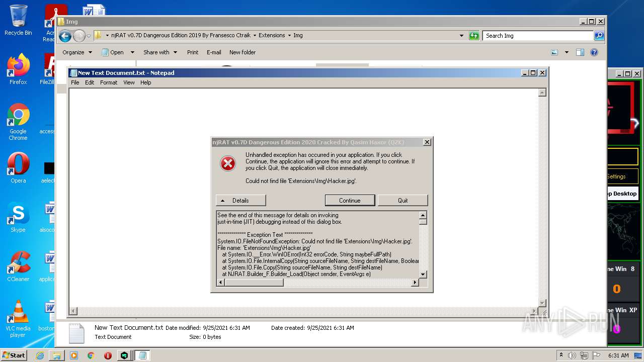This screenshot has width=644, height=362.
Task: Open Chrome from the taskbar
Action: point(91,355)
